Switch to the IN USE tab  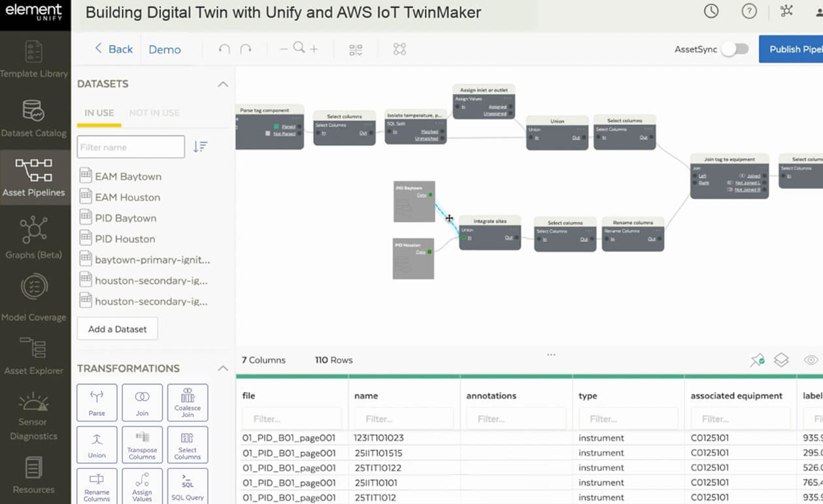pos(99,113)
